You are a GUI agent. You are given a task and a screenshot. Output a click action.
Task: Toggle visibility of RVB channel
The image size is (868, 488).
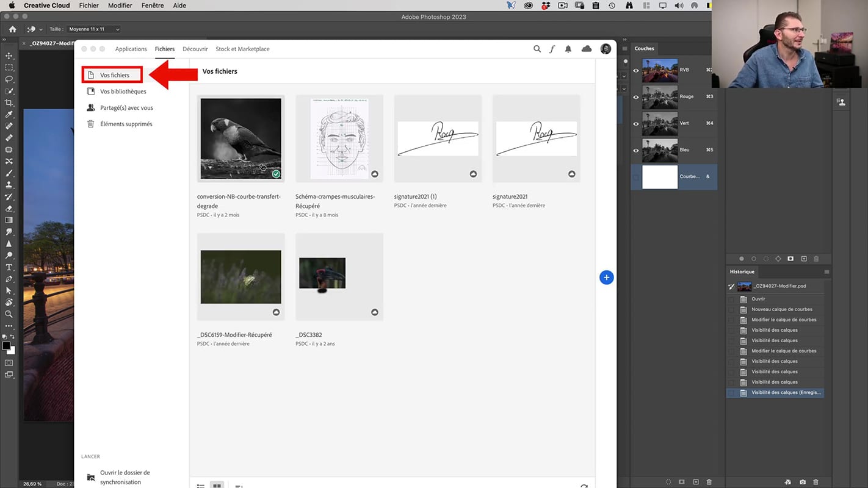pos(636,71)
